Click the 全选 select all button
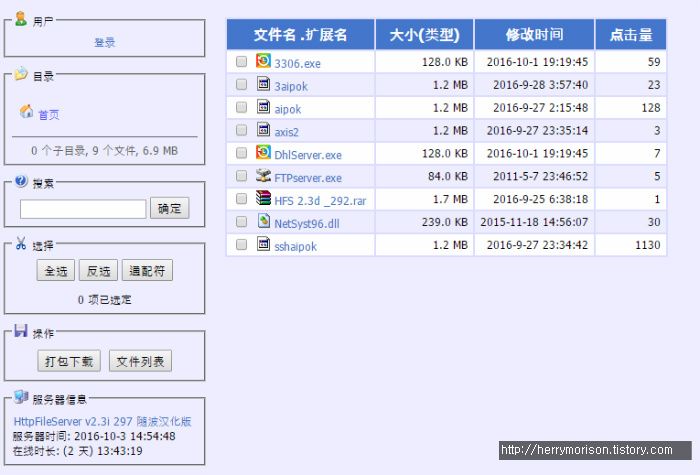This screenshot has height=475, width=700. [x=56, y=271]
